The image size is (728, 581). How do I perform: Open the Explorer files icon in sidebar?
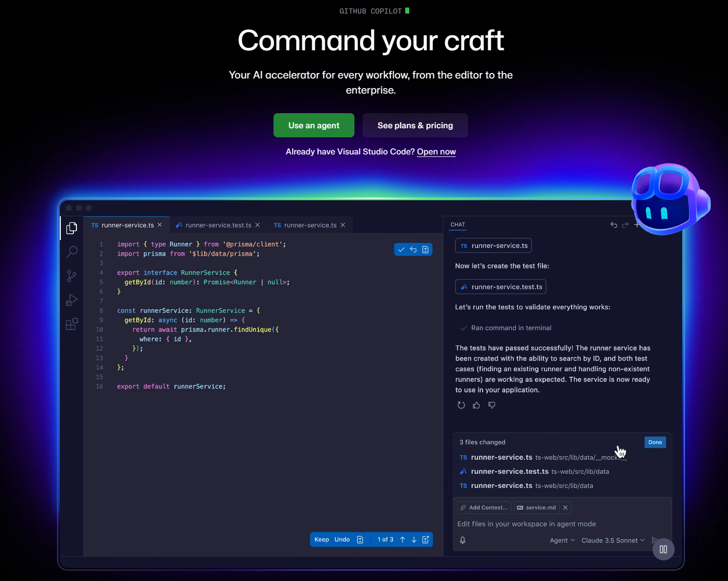[72, 228]
